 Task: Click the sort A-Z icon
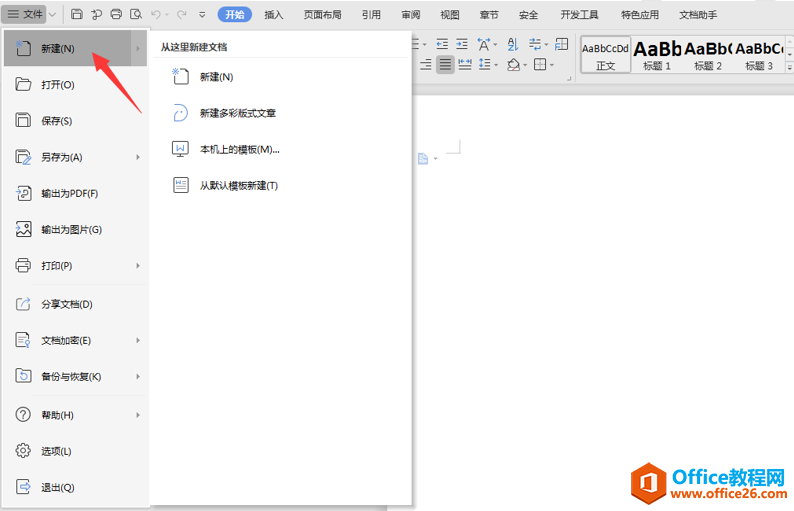(512, 45)
